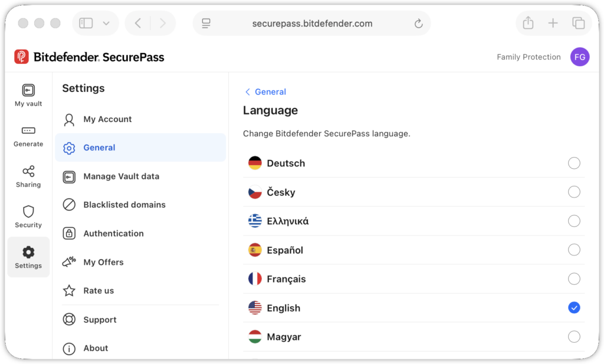The width and height of the screenshot is (604, 364).
Task: Open the FG profile avatar
Action: coord(580,57)
